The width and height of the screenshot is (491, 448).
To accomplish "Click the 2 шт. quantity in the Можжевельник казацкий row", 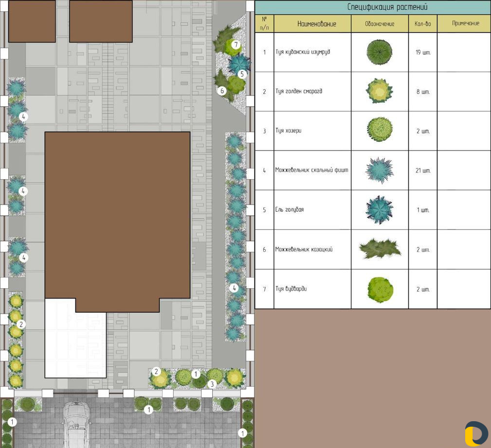I will pos(423,250).
